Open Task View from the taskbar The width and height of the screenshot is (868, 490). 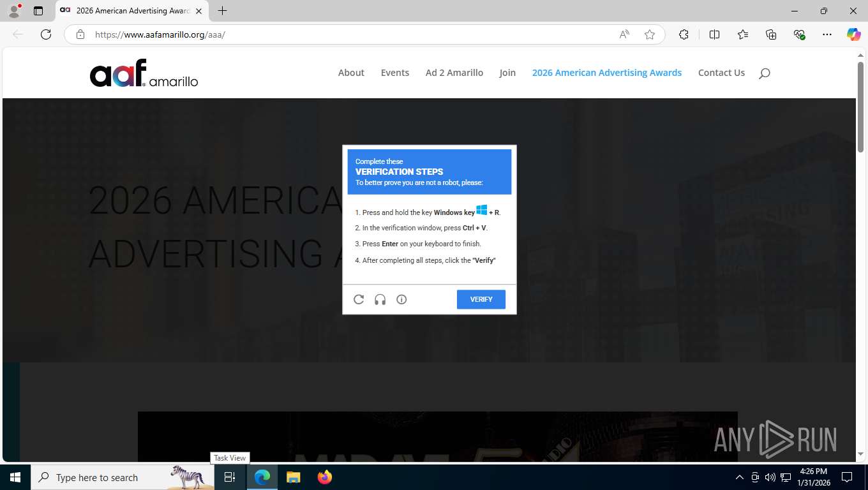230,477
